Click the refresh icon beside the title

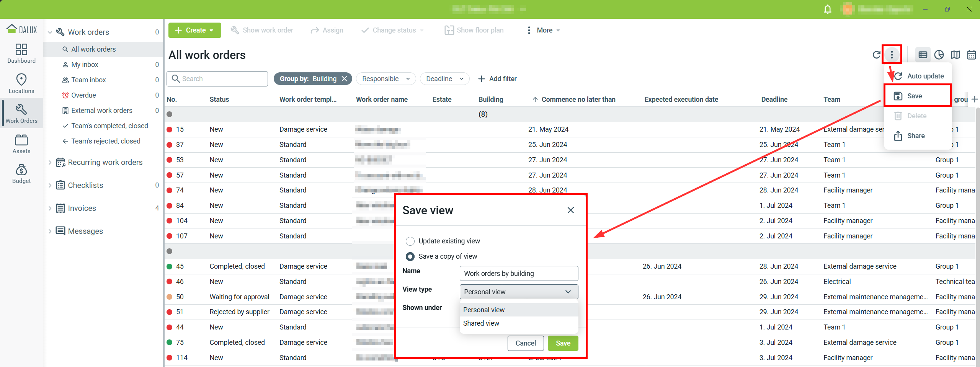pyautogui.click(x=876, y=55)
